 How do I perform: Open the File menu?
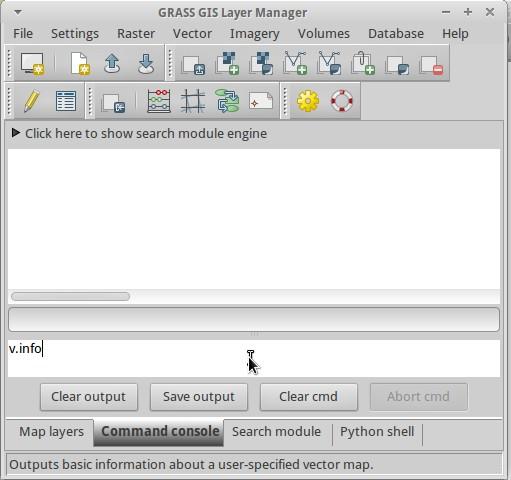coord(23,34)
